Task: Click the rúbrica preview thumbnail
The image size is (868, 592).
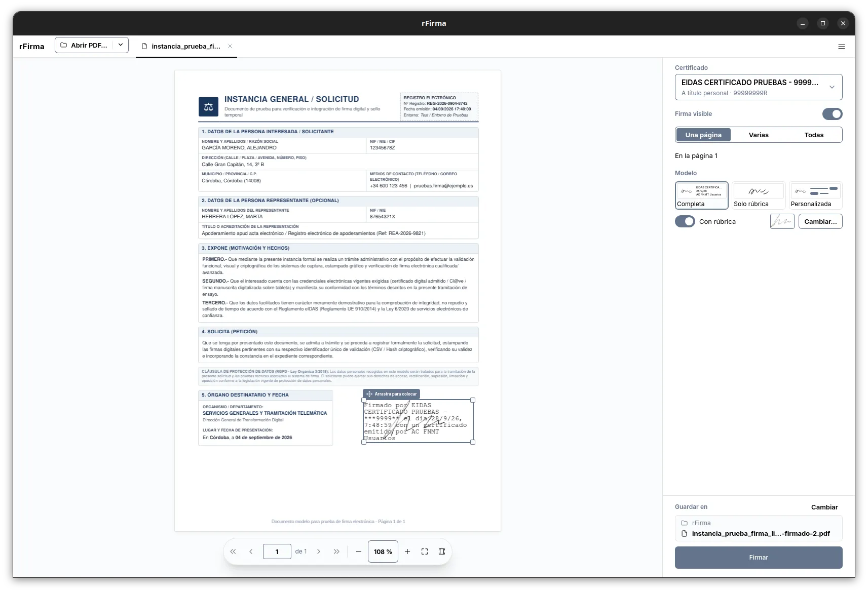Action: coord(782,221)
